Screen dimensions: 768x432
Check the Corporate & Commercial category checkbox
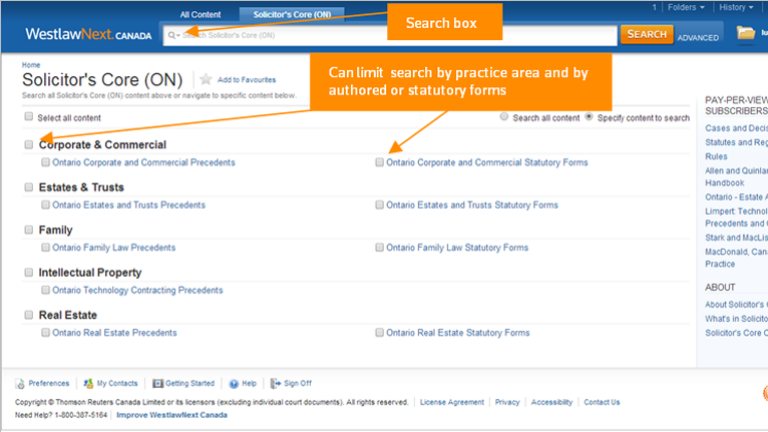28,144
